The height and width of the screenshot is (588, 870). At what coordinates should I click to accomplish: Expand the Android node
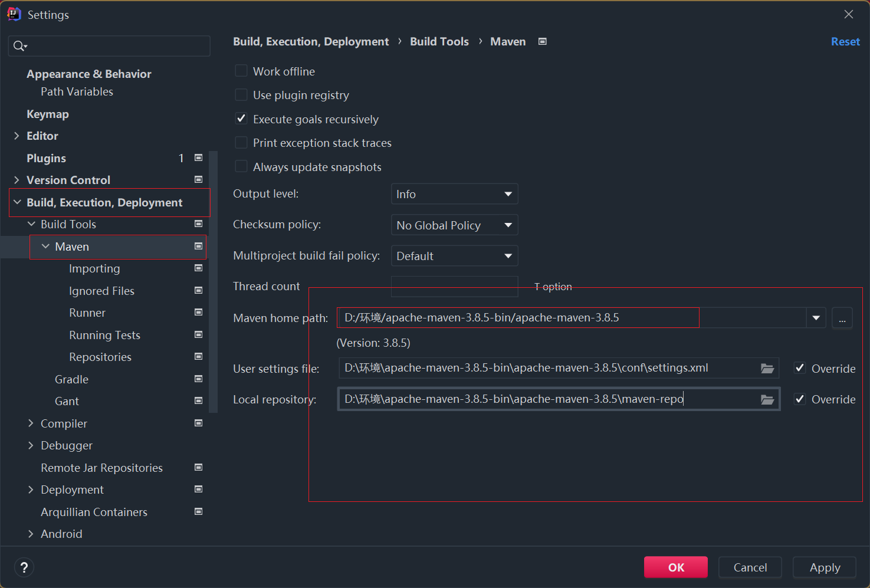click(31, 534)
